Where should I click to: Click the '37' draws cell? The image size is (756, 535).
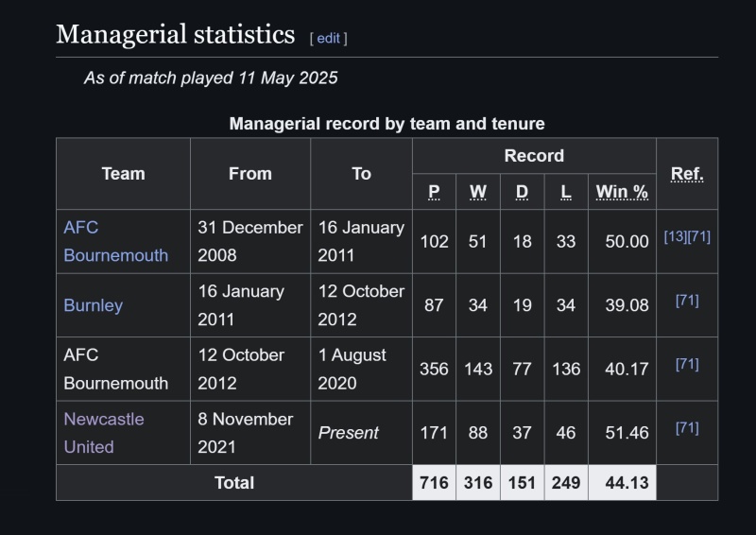(x=523, y=433)
